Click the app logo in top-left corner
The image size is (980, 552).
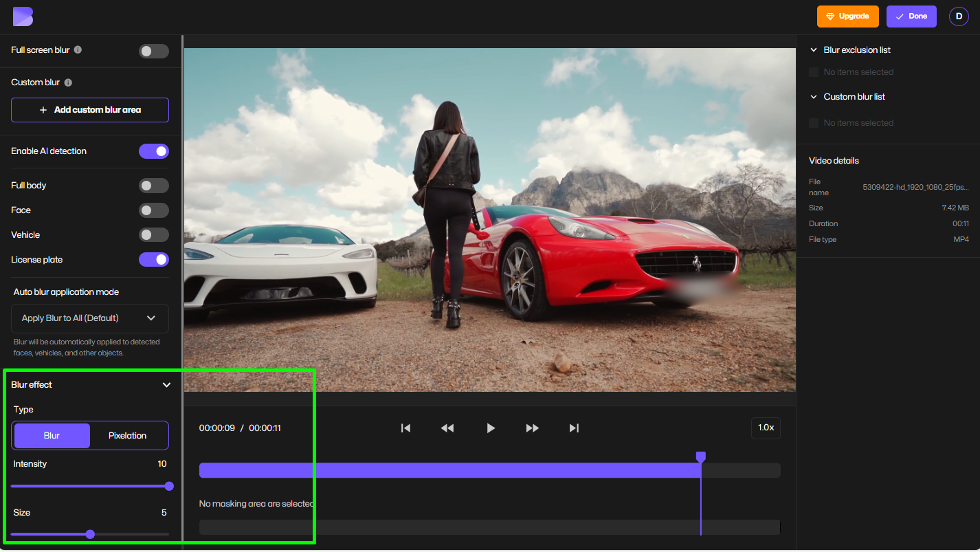tap(23, 16)
